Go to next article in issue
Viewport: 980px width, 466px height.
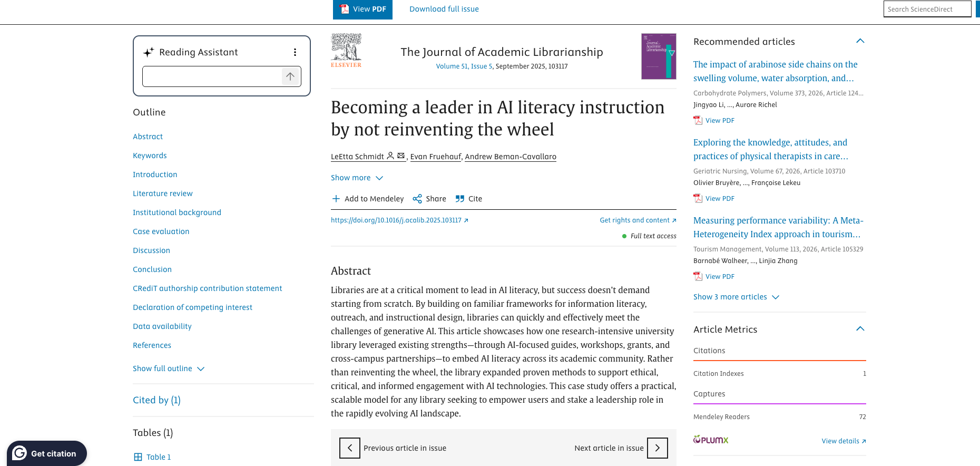(658, 448)
